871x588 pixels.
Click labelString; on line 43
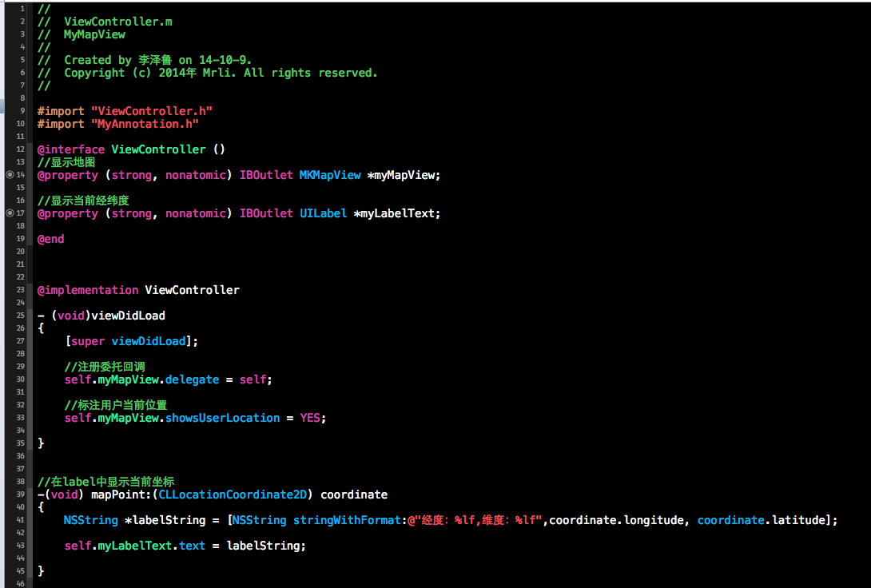pyautogui.click(x=266, y=546)
